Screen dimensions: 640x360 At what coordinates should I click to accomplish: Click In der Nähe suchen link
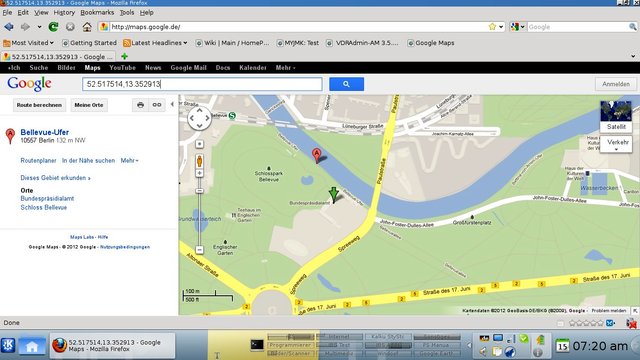(x=88, y=161)
